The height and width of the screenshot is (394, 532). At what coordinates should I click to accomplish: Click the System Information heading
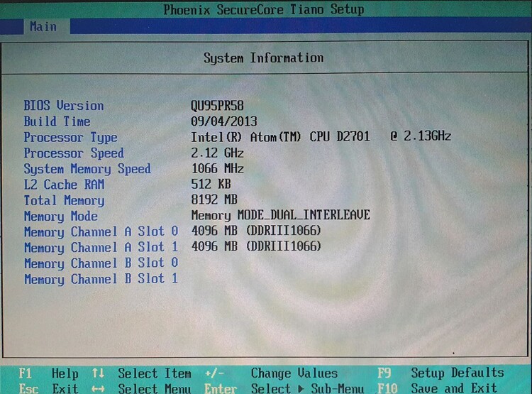264,58
